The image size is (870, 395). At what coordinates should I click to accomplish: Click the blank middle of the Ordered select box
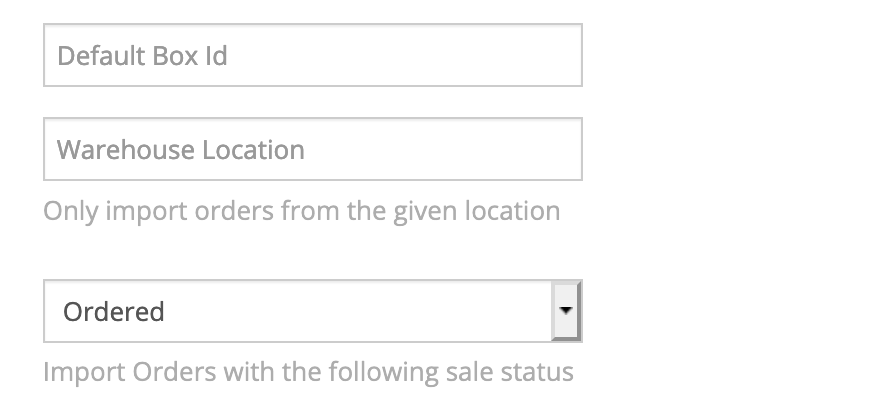click(x=355, y=311)
